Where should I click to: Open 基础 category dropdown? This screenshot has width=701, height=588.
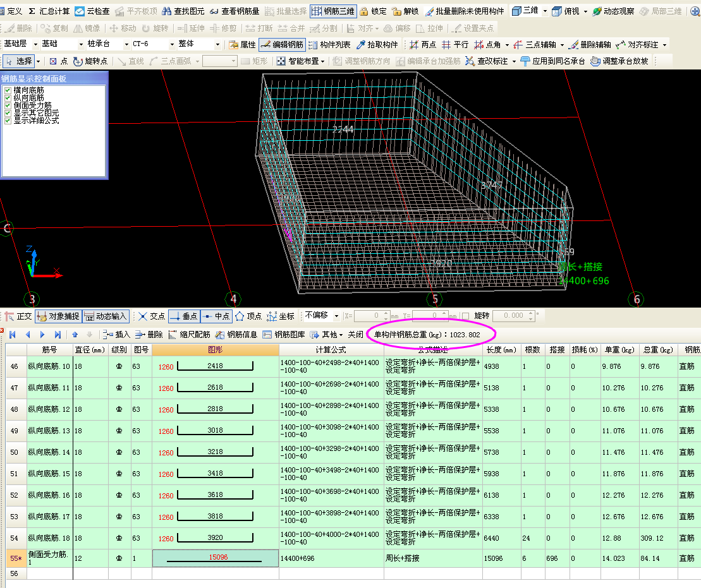(81, 44)
